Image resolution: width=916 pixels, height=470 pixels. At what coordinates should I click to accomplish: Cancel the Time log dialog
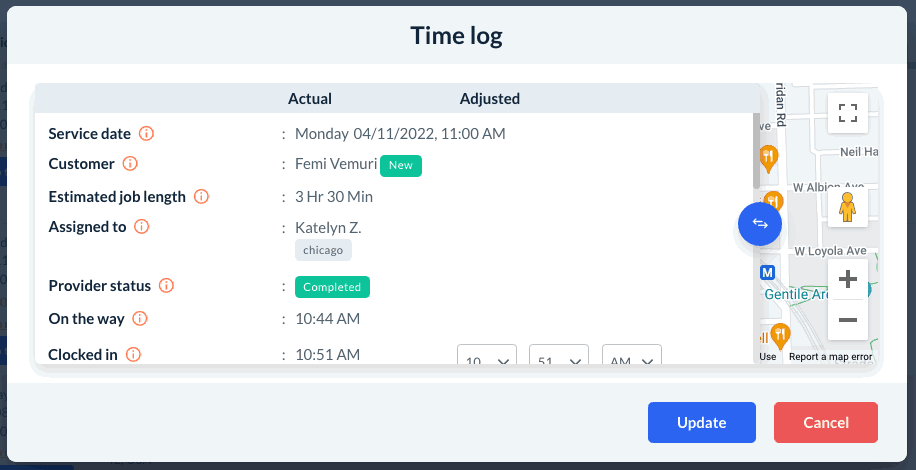(x=826, y=422)
